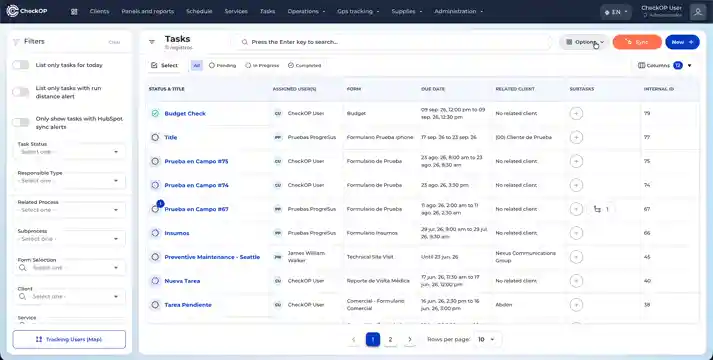Image resolution: width=713 pixels, height=360 pixels.
Task: Open the Supplies menu
Action: coord(407,11)
